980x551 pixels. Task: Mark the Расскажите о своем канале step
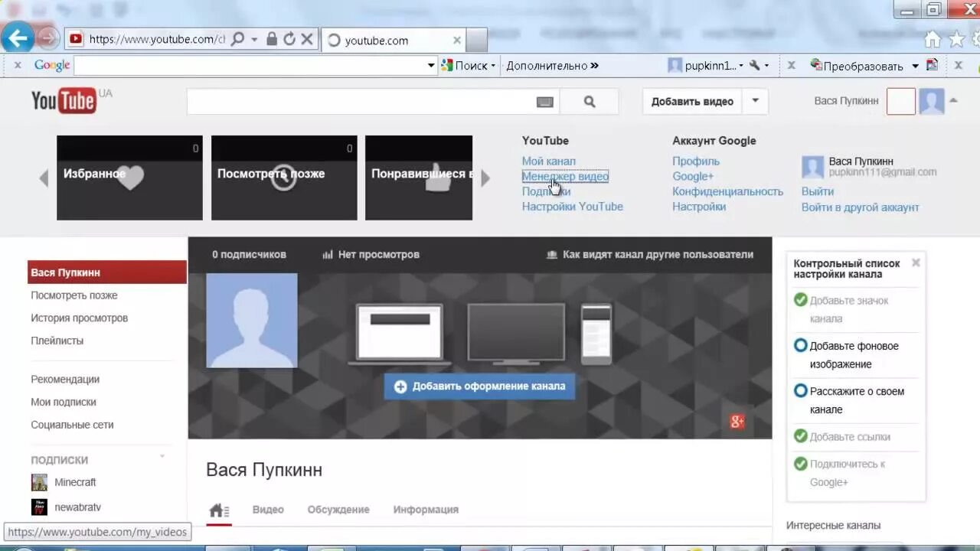click(x=800, y=390)
